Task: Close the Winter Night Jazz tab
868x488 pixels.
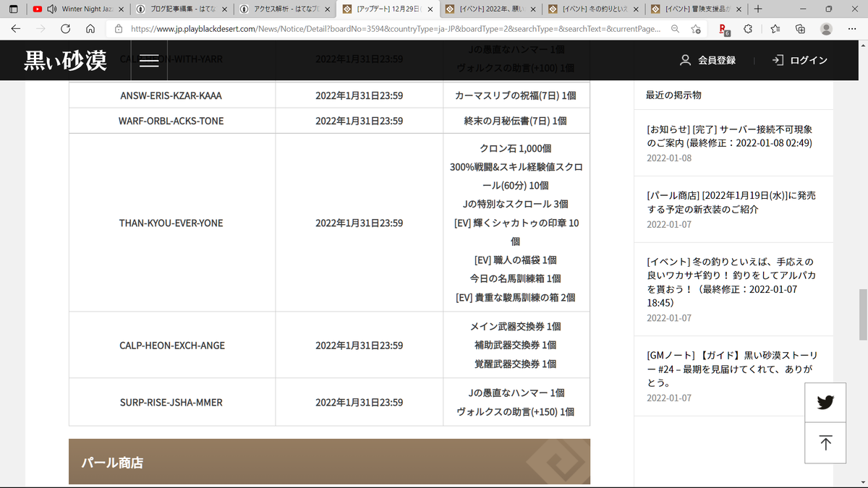Action: [120, 9]
